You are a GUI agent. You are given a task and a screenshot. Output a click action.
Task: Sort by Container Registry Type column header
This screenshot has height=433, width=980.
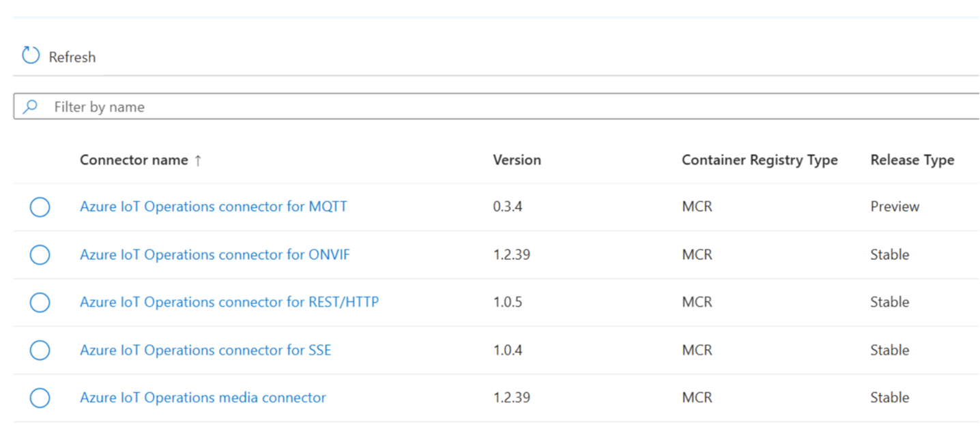coord(760,160)
